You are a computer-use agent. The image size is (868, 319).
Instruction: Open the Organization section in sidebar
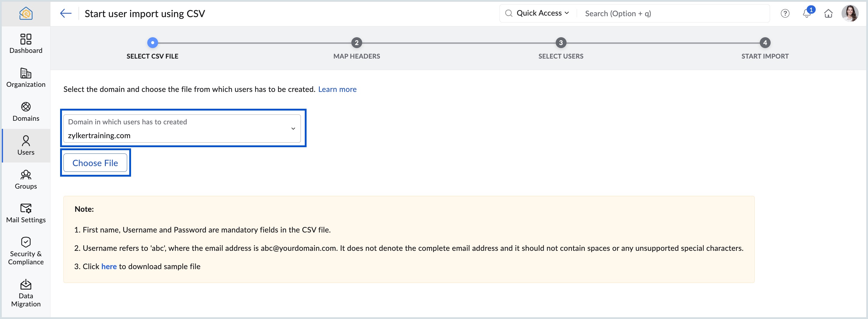pyautogui.click(x=26, y=78)
